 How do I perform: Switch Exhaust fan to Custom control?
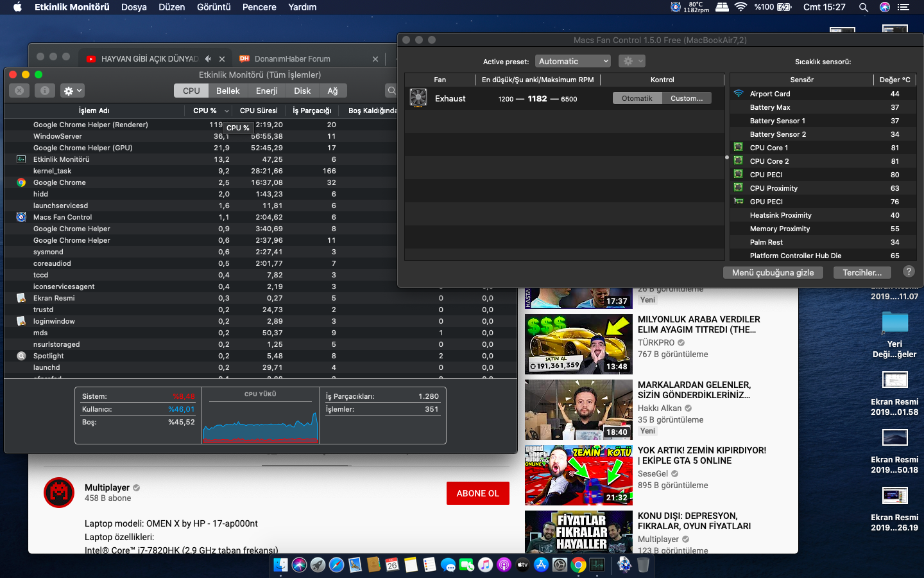point(687,98)
